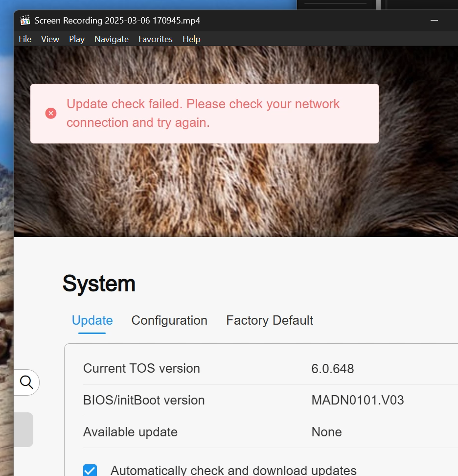Minimize the media player window
The height and width of the screenshot is (476, 458).
click(x=434, y=21)
